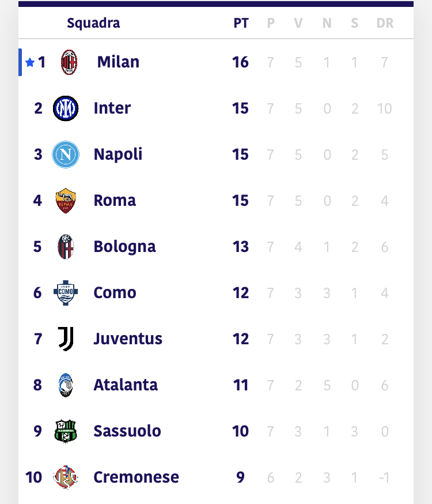Open the Atalanta team name link
432x504 pixels.
[126, 385]
